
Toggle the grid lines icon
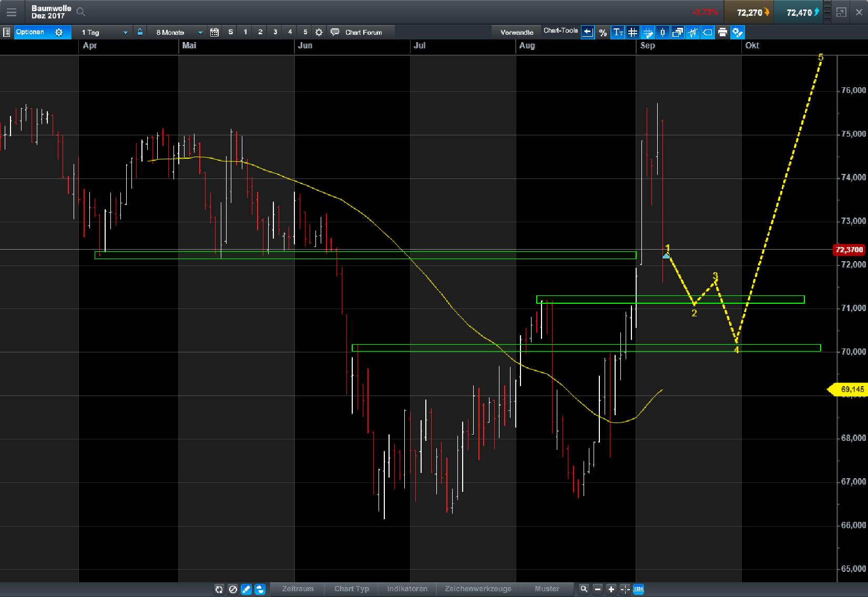632,32
